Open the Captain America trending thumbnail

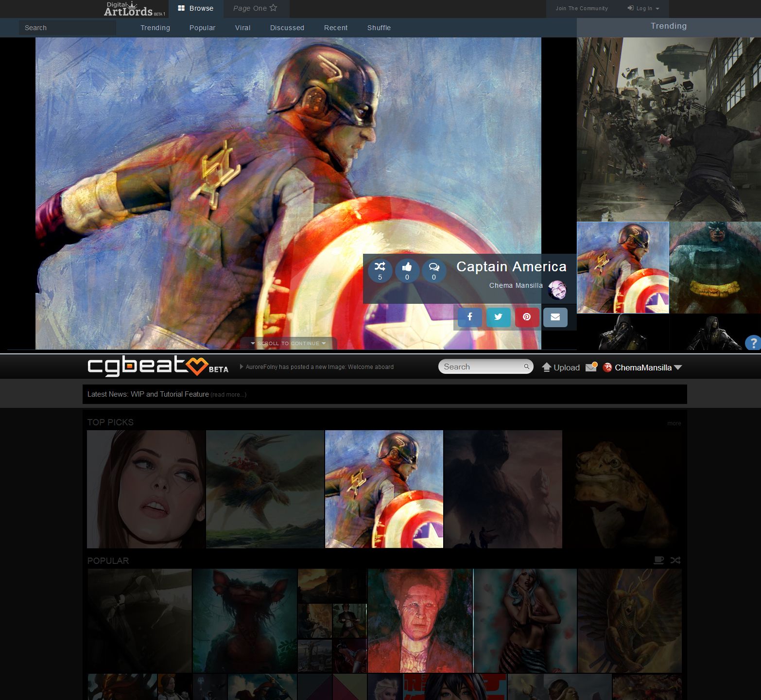[x=623, y=268]
